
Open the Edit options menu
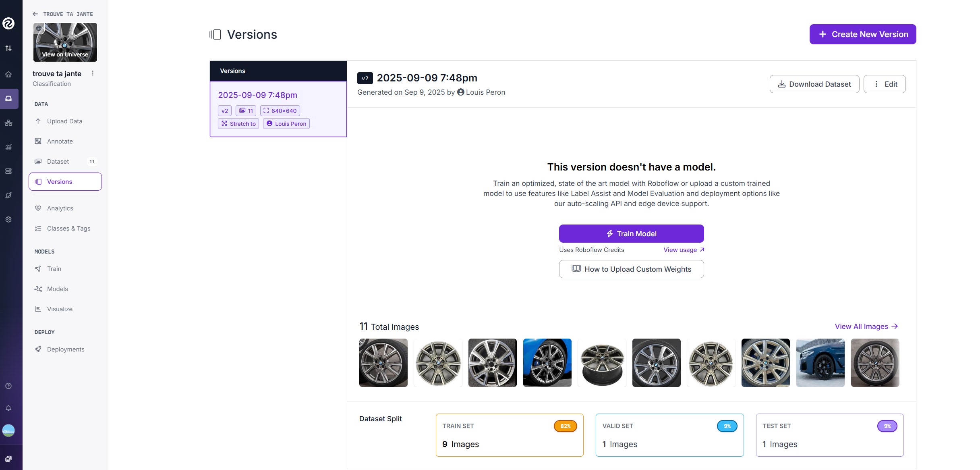[x=885, y=84]
